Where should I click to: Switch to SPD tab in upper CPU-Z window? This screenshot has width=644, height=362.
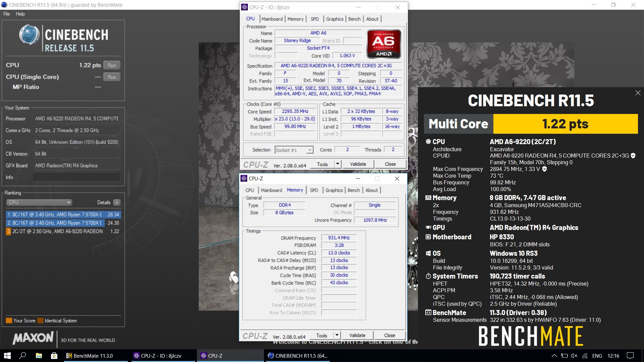(x=315, y=19)
